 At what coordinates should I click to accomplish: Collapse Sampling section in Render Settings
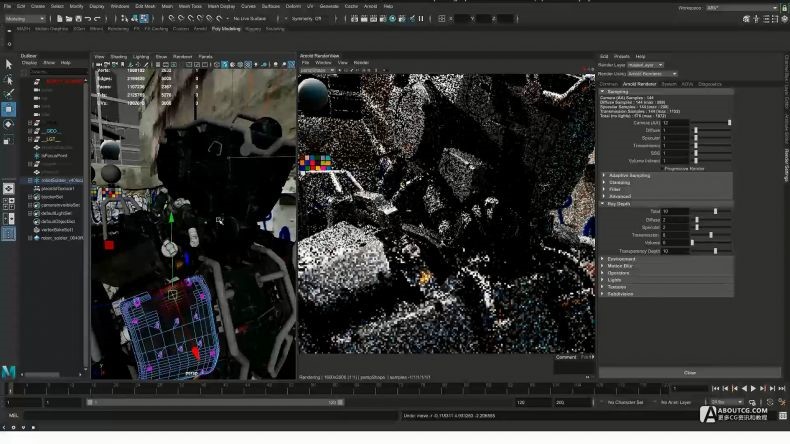tap(602, 92)
